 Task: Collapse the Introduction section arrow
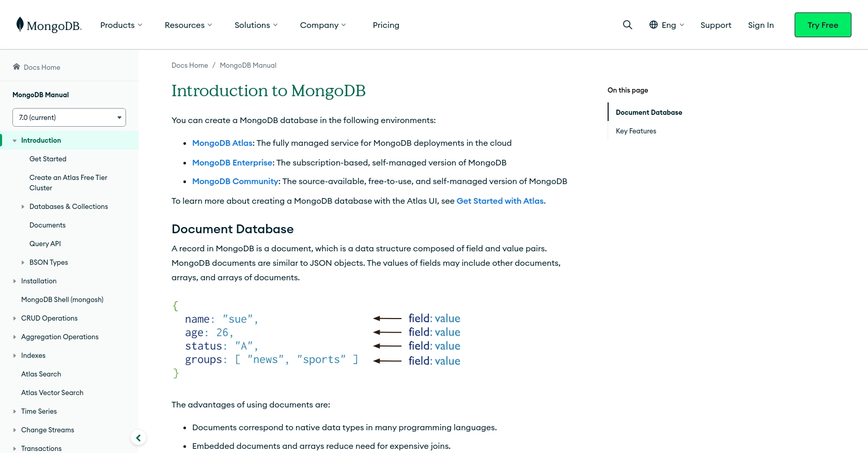(14, 141)
